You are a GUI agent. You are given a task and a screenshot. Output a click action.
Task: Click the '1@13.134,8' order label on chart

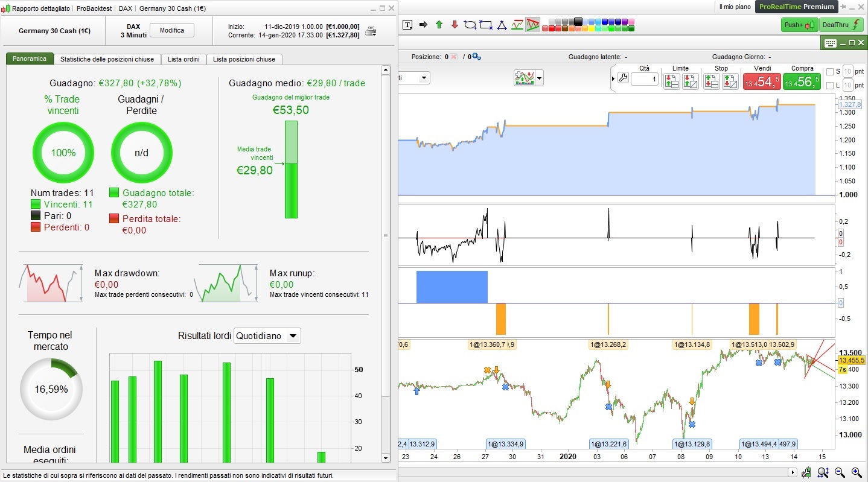click(693, 344)
